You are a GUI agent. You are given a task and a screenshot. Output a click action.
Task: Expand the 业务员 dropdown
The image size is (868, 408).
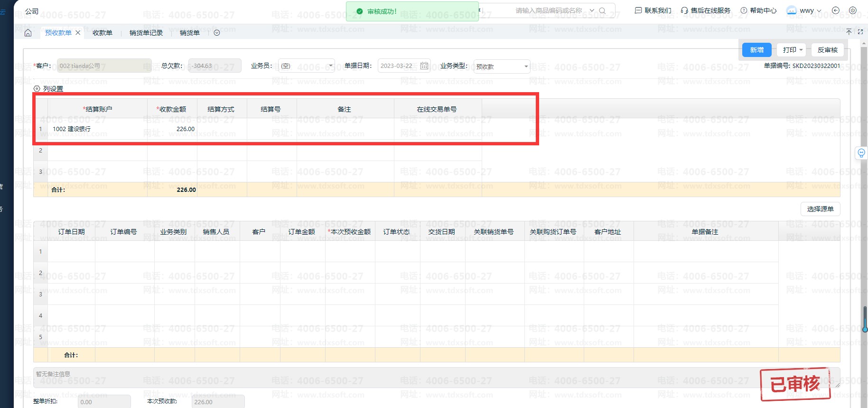[331, 66]
